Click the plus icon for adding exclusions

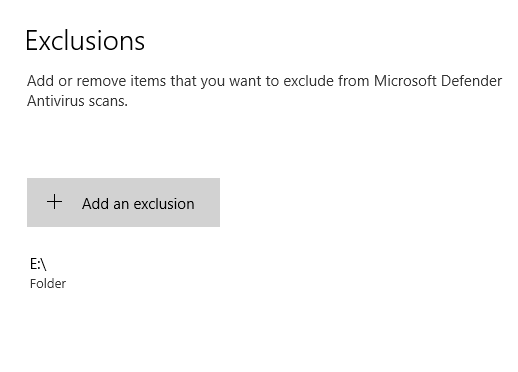click(x=54, y=202)
